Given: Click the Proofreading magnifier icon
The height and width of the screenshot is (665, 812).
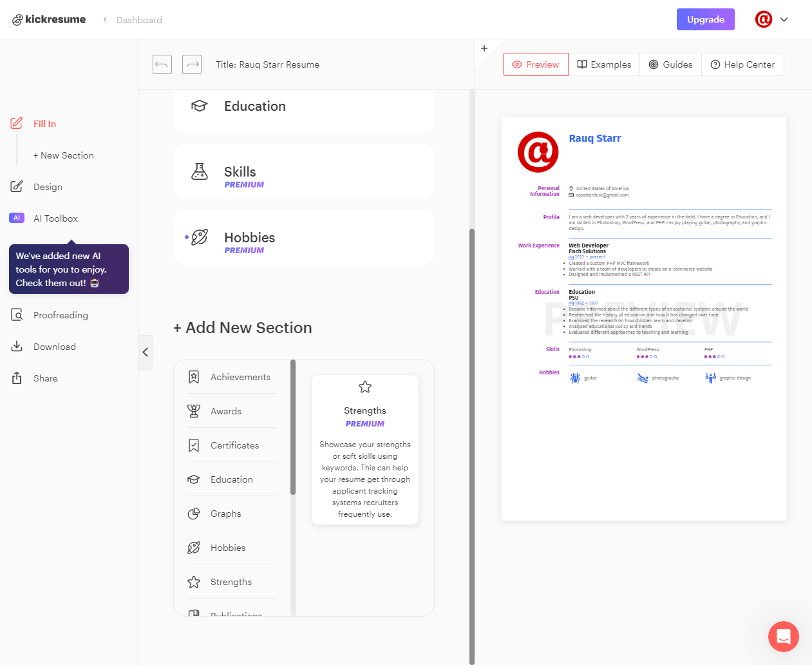Looking at the screenshot, I should point(17,315).
